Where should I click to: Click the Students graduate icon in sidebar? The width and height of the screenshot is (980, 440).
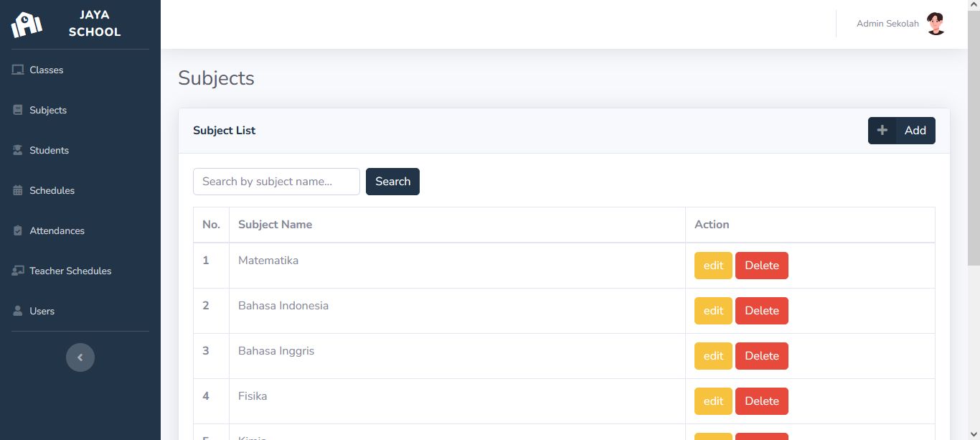click(x=18, y=150)
